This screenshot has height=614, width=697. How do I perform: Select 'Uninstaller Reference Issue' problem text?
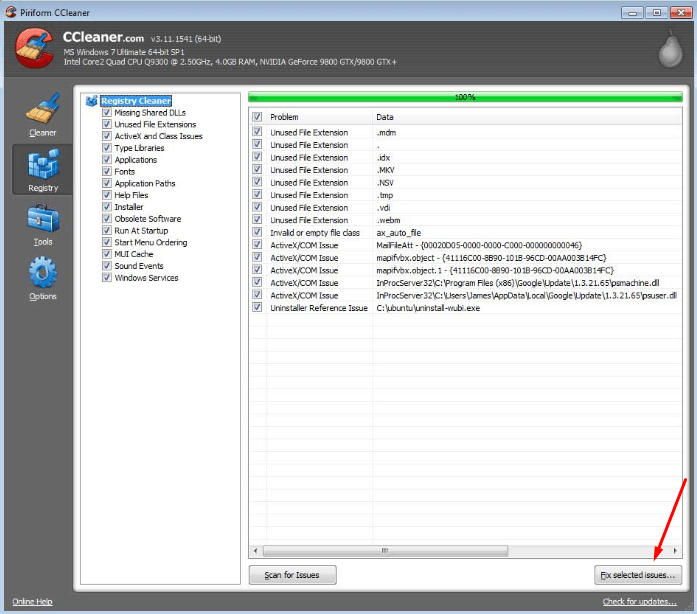[x=319, y=308]
